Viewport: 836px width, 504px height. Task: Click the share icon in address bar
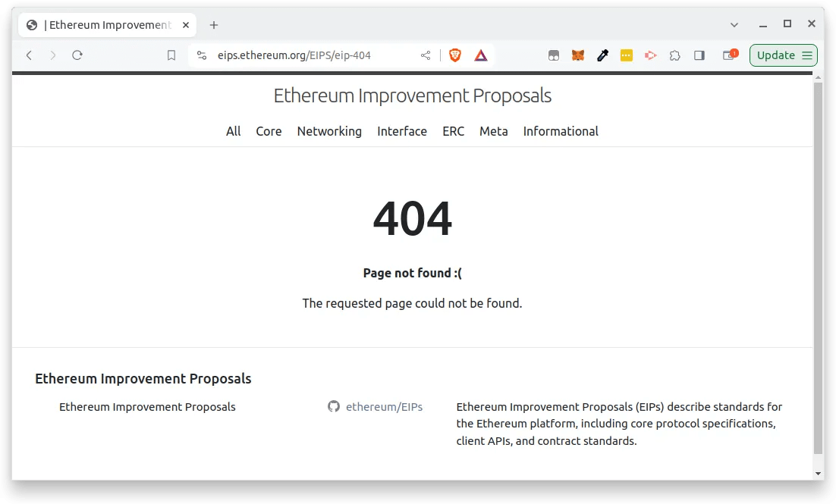click(426, 55)
